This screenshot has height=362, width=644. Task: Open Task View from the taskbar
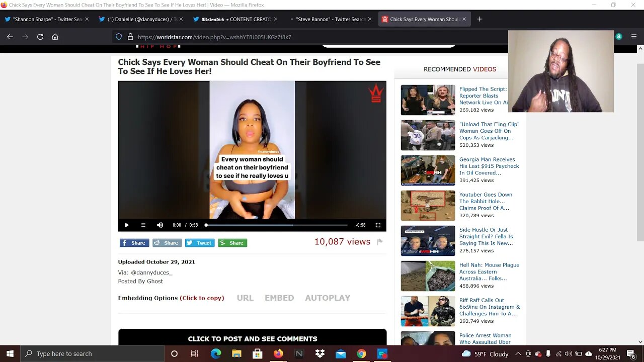tap(195, 353)
